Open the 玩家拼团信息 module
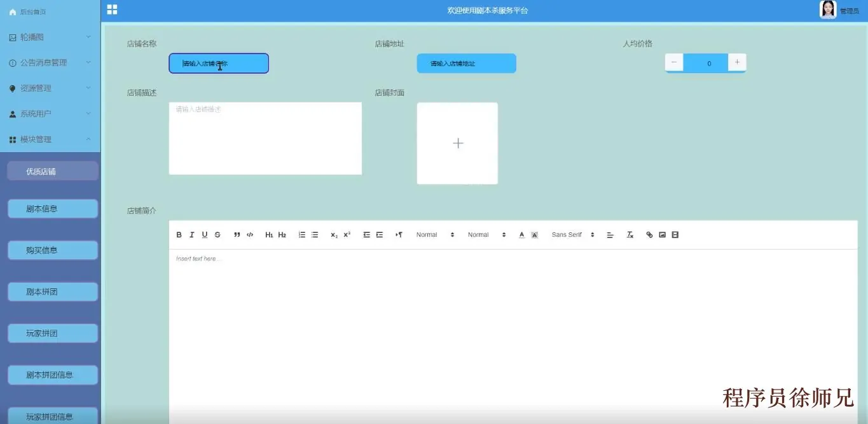 coord(53,416)
